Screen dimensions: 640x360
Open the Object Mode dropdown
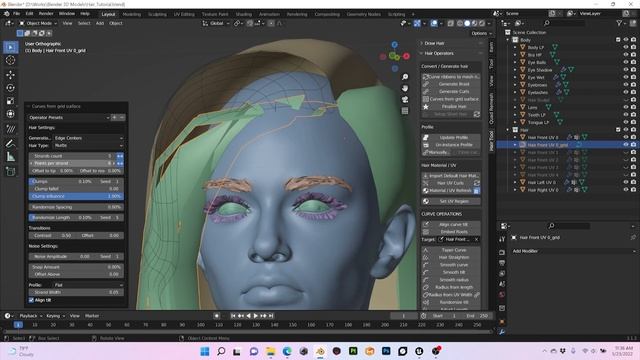(38, 23)
